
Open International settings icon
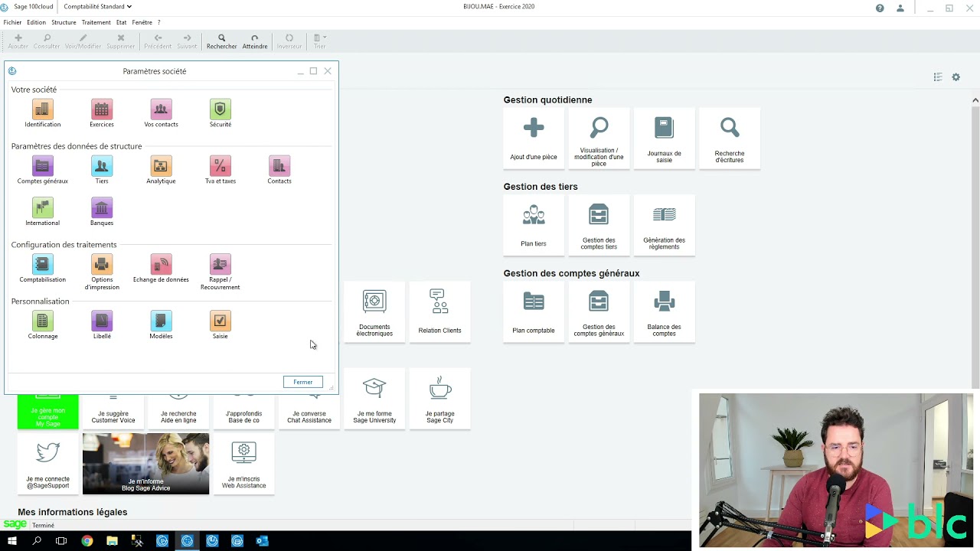pos(43,208)
